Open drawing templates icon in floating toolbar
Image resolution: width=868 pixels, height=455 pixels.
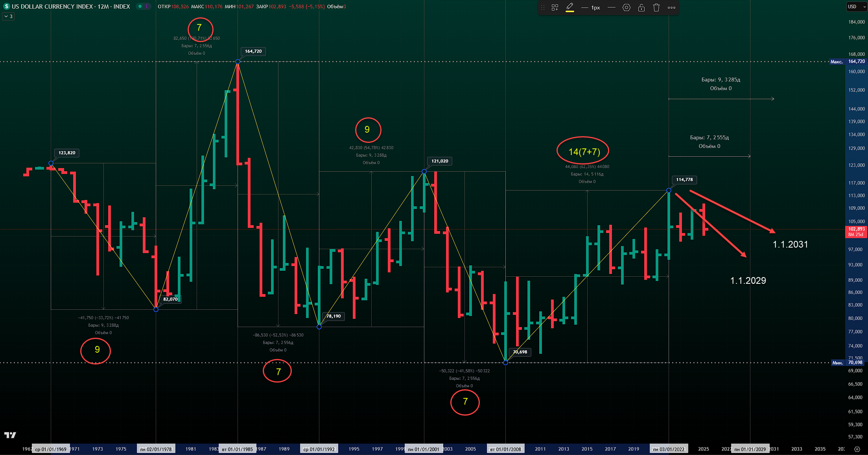[x=555, y=7]
